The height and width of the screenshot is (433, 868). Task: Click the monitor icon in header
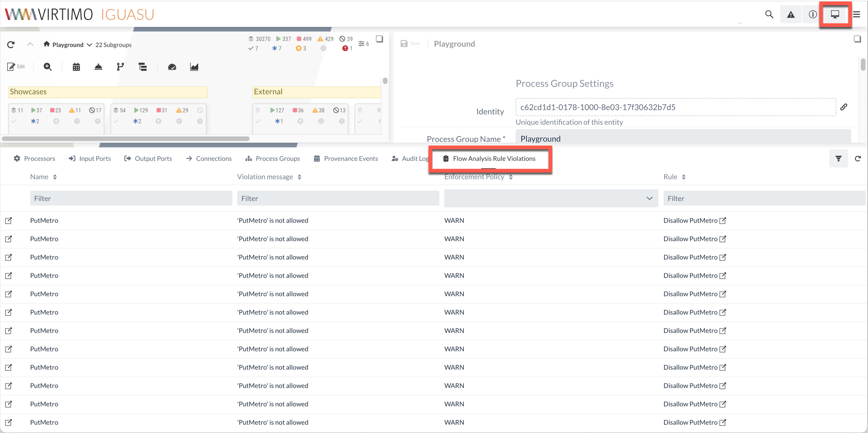pos(835,14)
